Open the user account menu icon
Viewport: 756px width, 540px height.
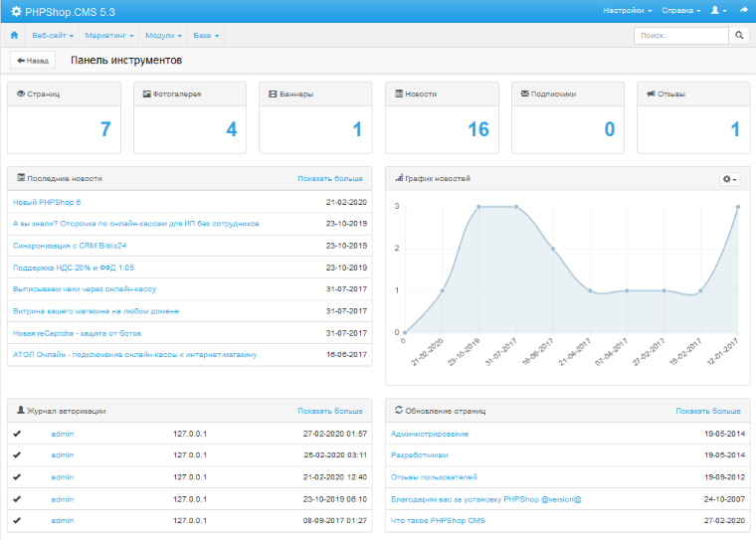coord(718,10)
